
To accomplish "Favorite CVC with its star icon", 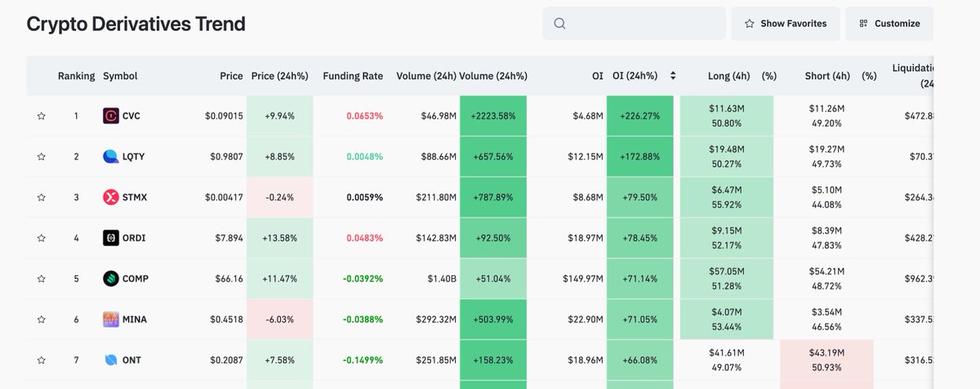I will pyautogui.click(x=41, y=116).
